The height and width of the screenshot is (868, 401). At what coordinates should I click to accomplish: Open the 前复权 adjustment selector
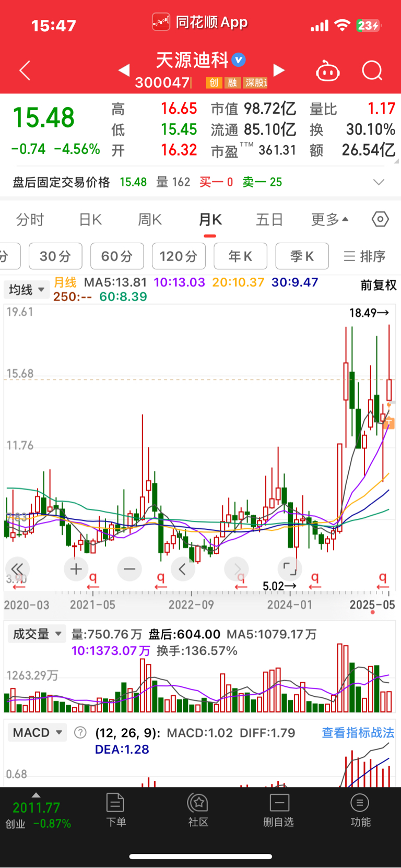(x=379, y=285)
